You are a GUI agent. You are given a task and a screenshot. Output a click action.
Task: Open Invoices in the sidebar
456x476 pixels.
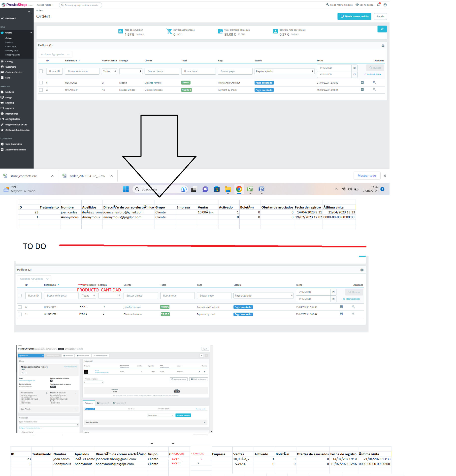pos(9,42)
